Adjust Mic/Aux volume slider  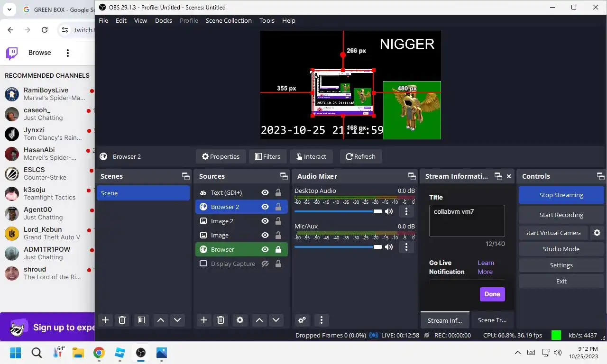pyautogui.click(x=338, y=247)
